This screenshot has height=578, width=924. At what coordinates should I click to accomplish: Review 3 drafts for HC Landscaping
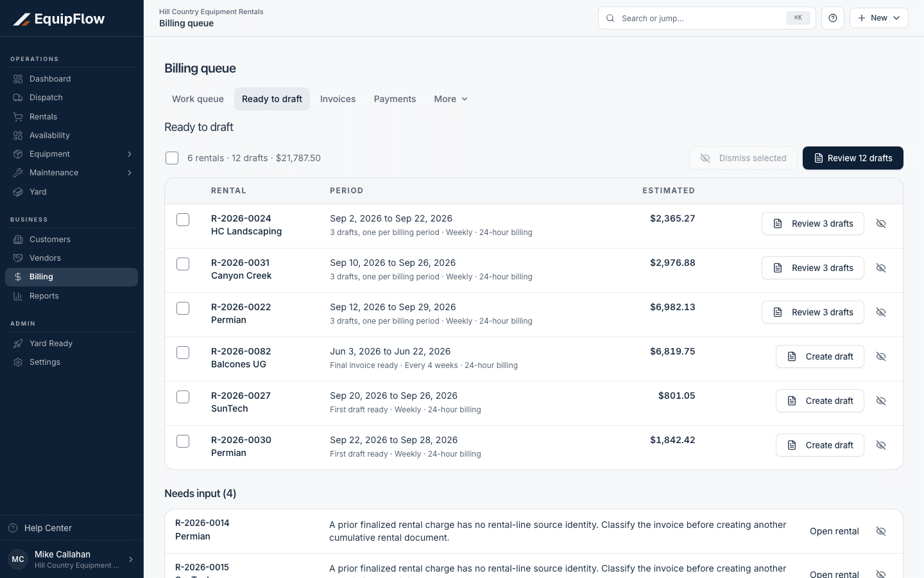(x=812, y=223)
